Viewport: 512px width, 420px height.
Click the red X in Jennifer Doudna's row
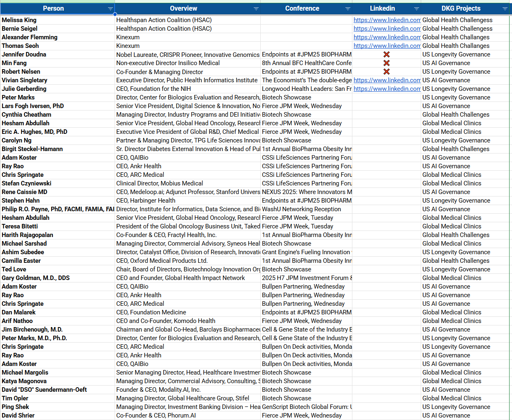(x=386, y=54)
